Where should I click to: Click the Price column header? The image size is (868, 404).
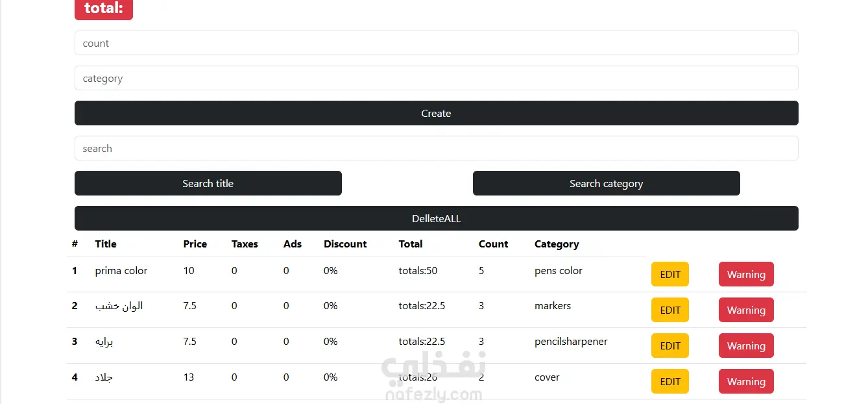pos(195,244)
